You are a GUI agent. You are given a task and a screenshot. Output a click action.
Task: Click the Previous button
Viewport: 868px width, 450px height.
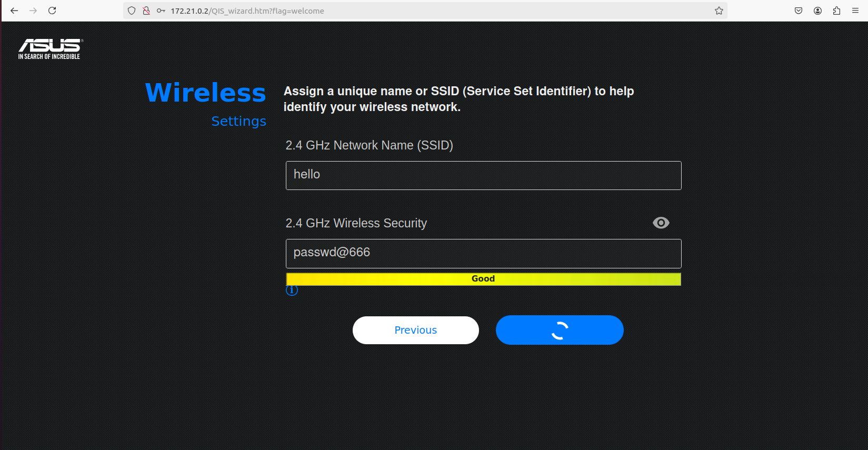coord(415,330)
